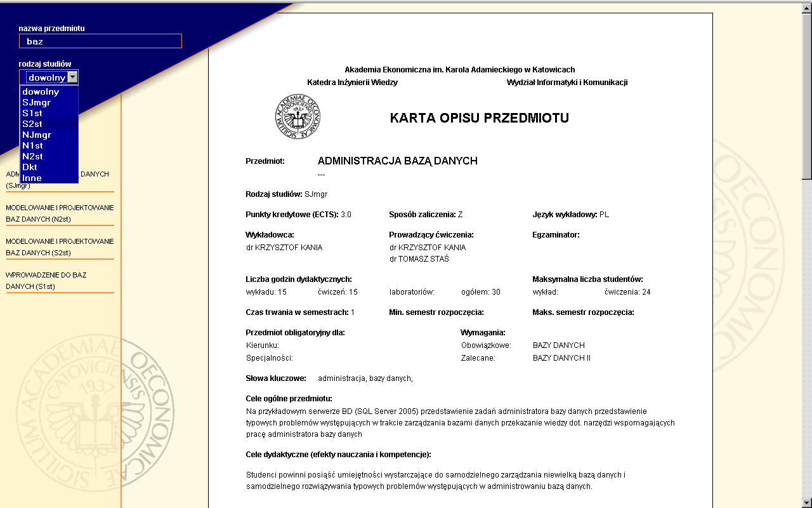Click 'Rodzaj studiów: SJmgr' line in document
Screen dimensions: 812x508
(287, 194)
